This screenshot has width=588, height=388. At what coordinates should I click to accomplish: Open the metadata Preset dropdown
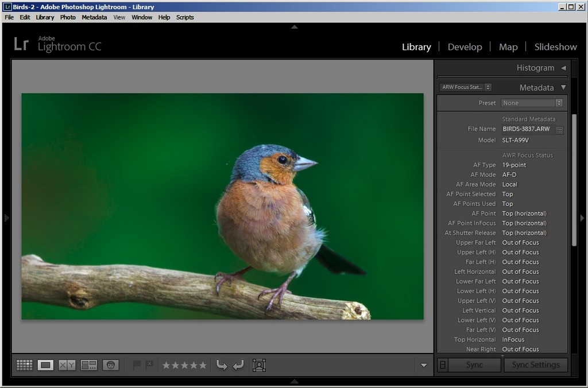532,103
